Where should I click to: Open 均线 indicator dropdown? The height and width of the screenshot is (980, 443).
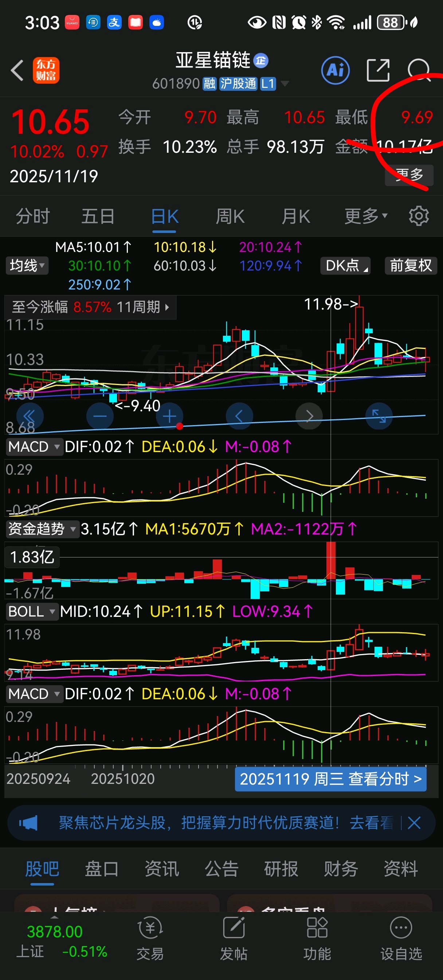27,265
